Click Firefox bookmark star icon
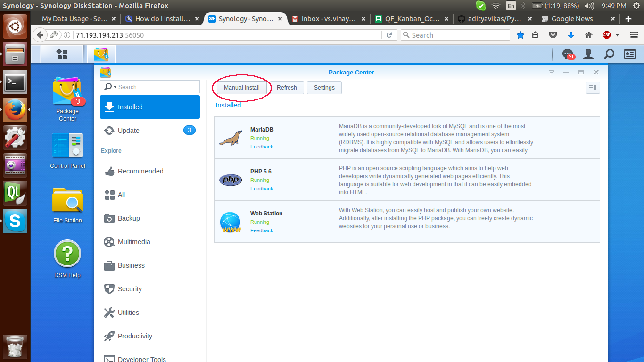This screenshot has height=362, width=644. [520, 35]
